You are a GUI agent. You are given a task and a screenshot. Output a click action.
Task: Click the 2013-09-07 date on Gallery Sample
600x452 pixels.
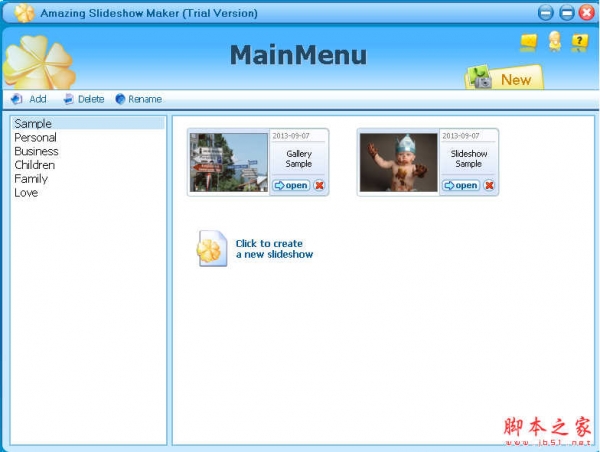[291, 136]
